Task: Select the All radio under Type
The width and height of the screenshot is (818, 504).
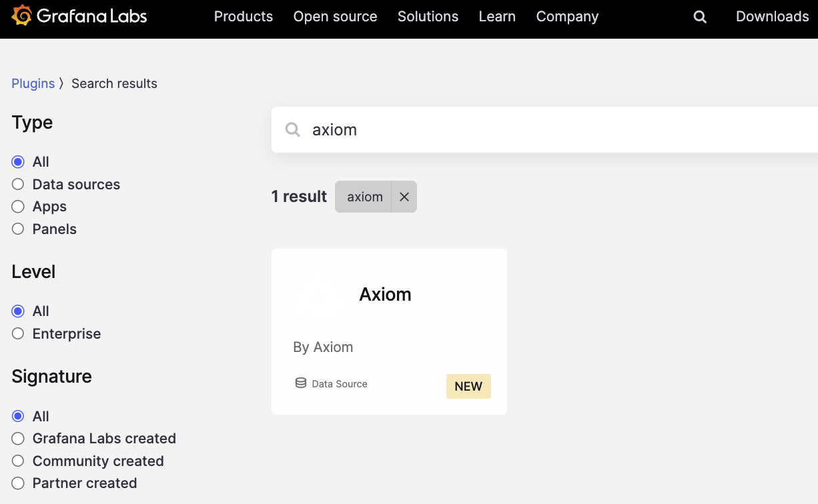Action: (x=18, y=162)
